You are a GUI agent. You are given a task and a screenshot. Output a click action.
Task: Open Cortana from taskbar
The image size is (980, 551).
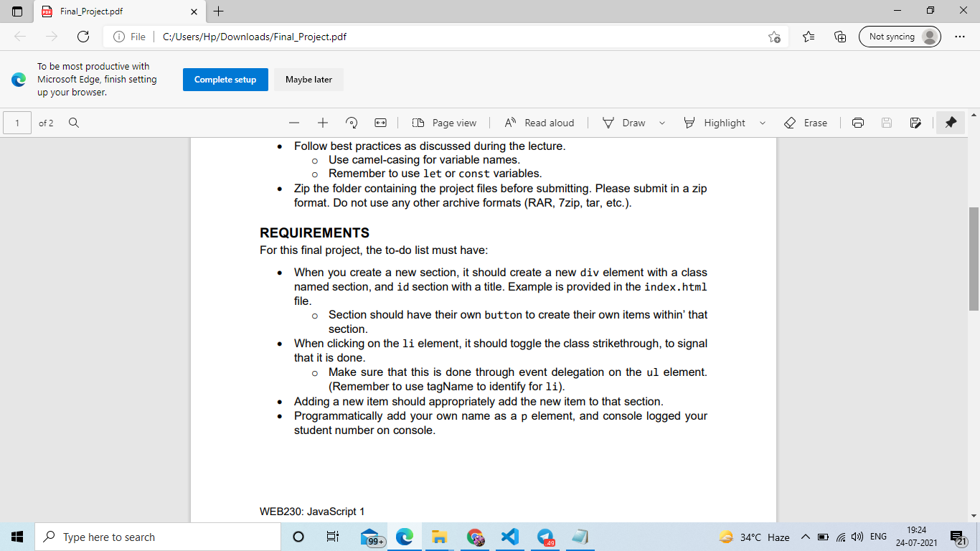coord(298,537)
